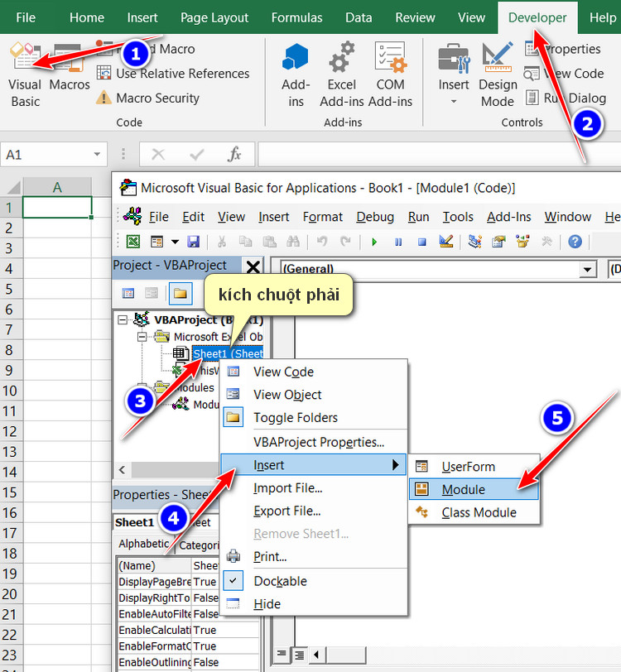Choose View Code in context menu
621x672 pixels.
283,372
